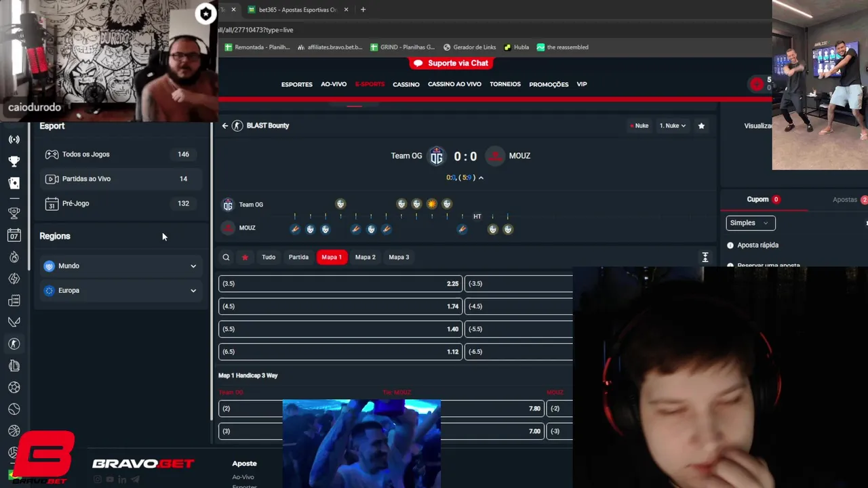Click Suporte via Chat button

(x=451, y=63)
